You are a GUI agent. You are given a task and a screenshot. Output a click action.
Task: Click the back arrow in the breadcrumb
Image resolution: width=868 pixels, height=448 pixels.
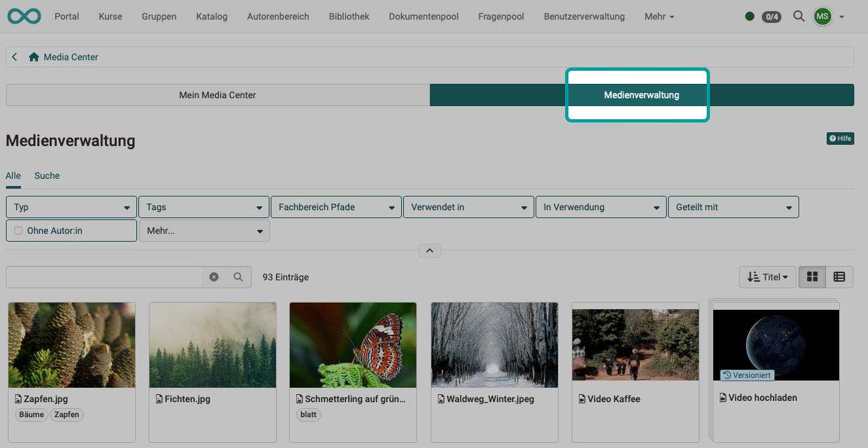tap(14, 56)
